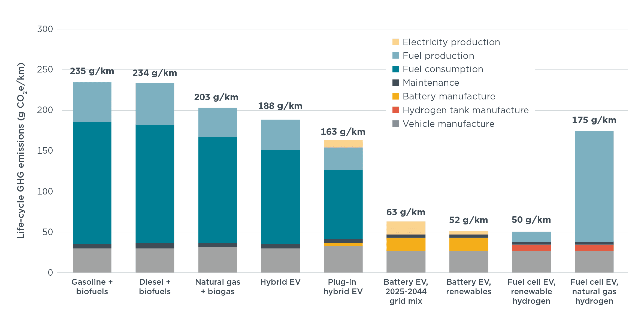
Task: Click the Battery manufacture legend swatch
Action: (395, 96)
